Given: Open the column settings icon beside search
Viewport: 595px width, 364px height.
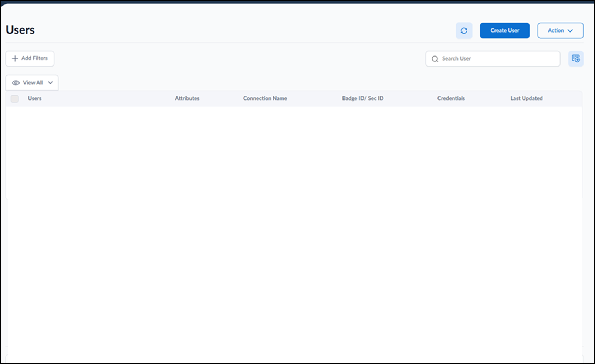Looking at the screenshot, I should 576,59.
